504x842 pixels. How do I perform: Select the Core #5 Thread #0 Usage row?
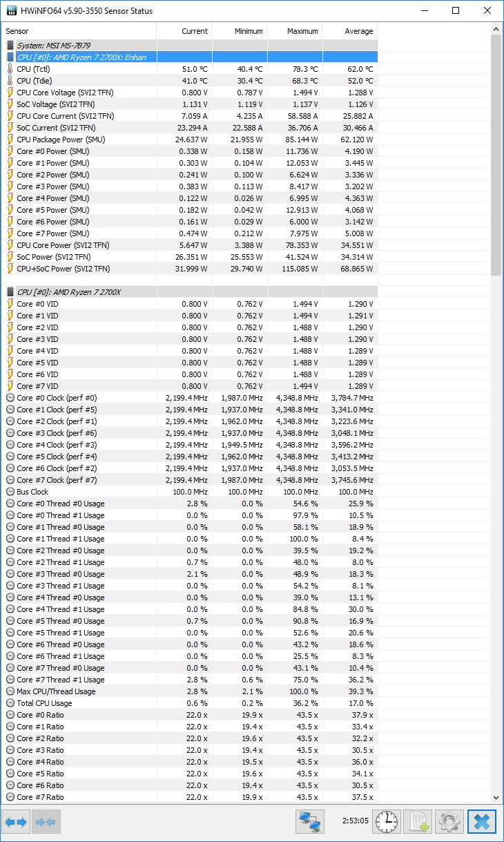190,621
